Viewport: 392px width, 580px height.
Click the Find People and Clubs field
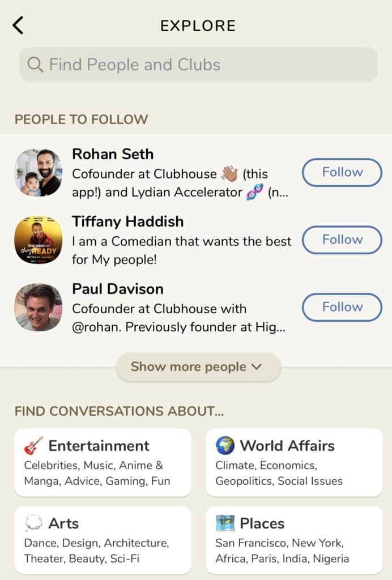click(x=198, y=65)
